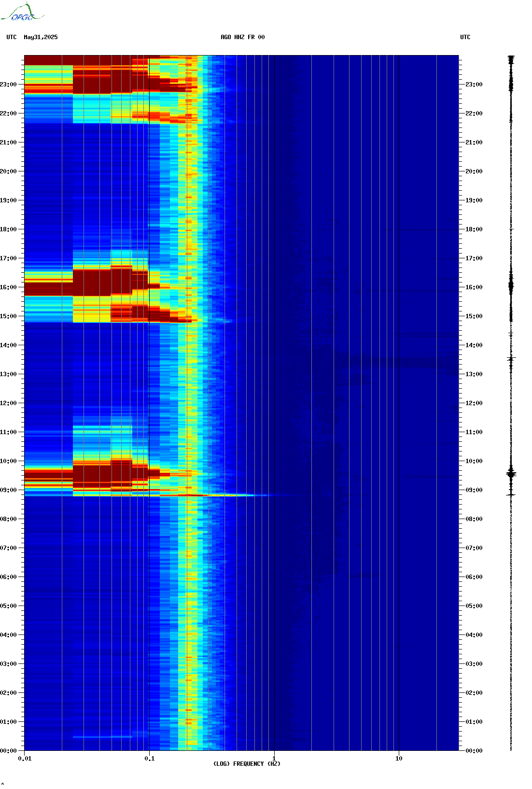Click the 02:00 label on the right time axis
The height and width of the screenshot is (789, 532).
(474, 693)
